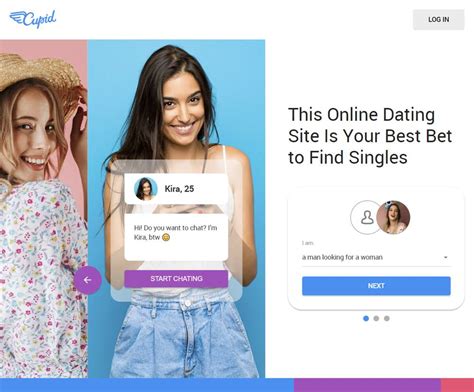
Task: Click Kira's small avatar photo
Action: point(145,189)
